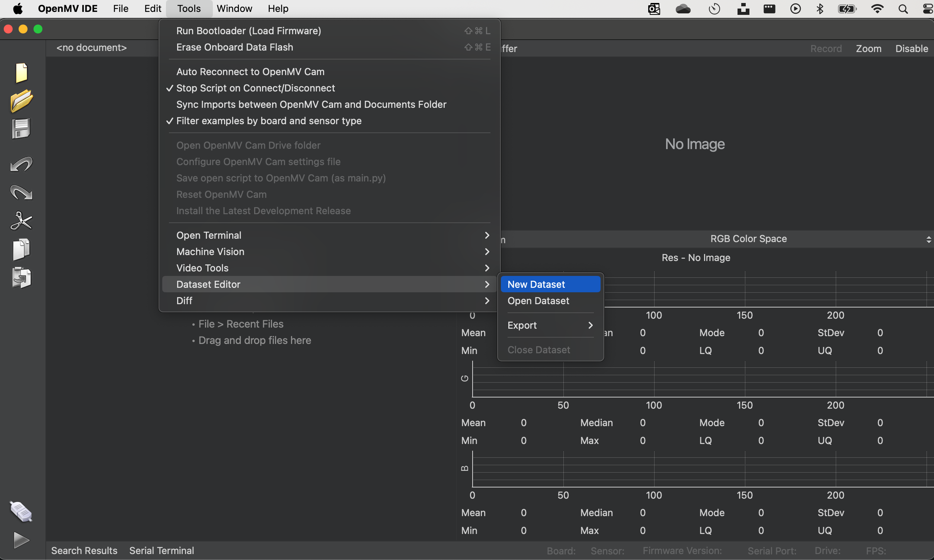
Task: Click the Cut scissors icon
Action: [x=21, y=221]
